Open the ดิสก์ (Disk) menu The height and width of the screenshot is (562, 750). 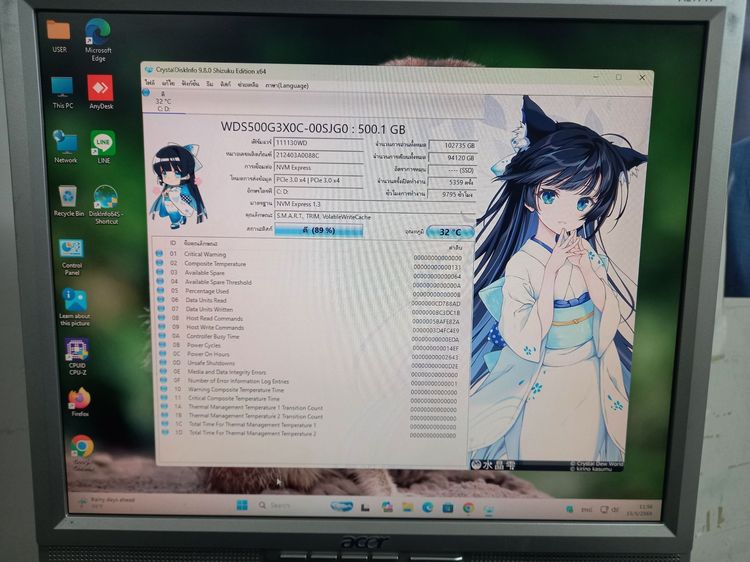(225, 84)
